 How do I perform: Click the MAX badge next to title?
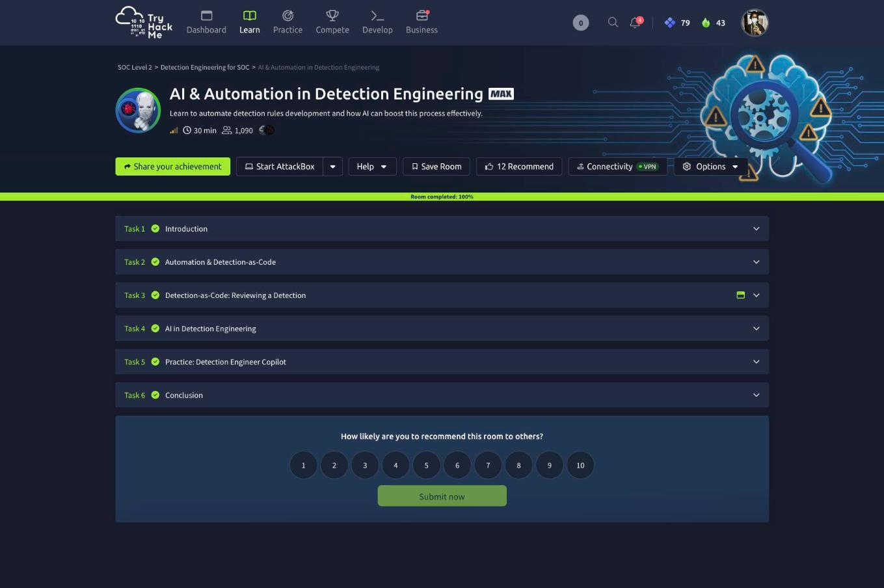tap(501, 94)
